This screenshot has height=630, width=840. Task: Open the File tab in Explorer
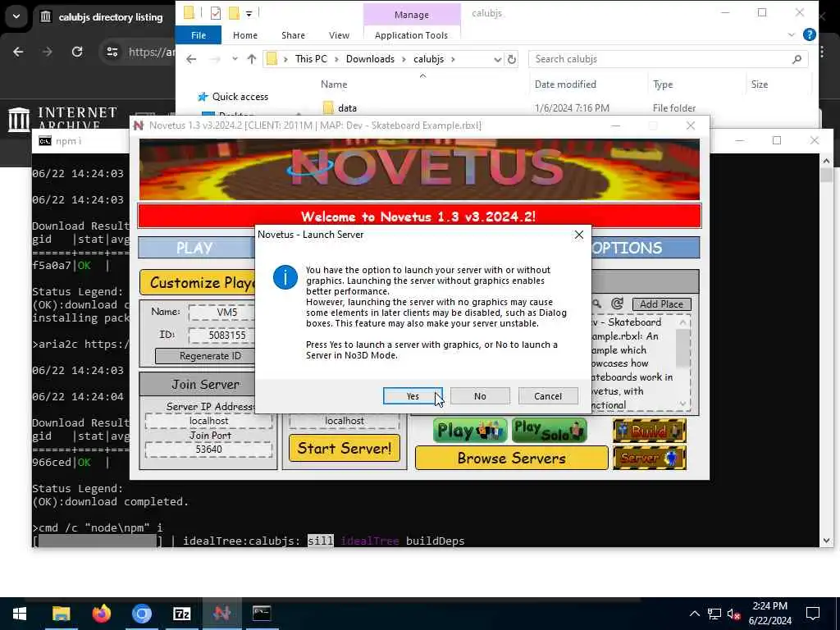coord(199,35)
